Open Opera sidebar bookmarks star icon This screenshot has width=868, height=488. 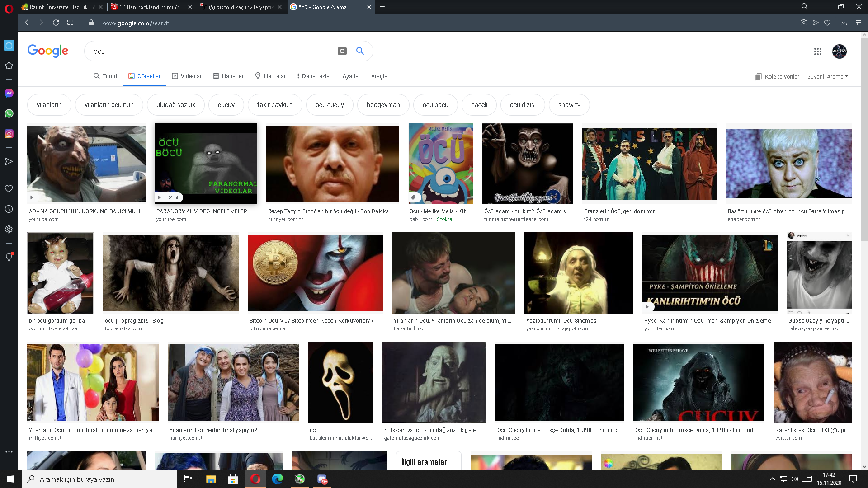9,66
